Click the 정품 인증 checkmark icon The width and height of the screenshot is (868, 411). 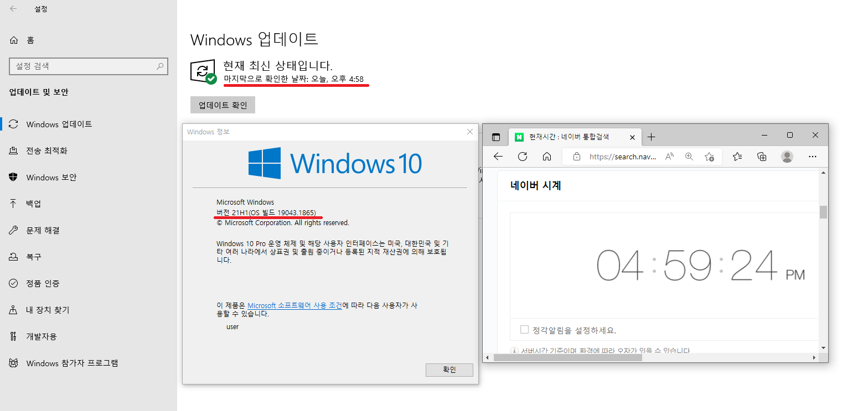pyautogui.click(x=14, y=283)
